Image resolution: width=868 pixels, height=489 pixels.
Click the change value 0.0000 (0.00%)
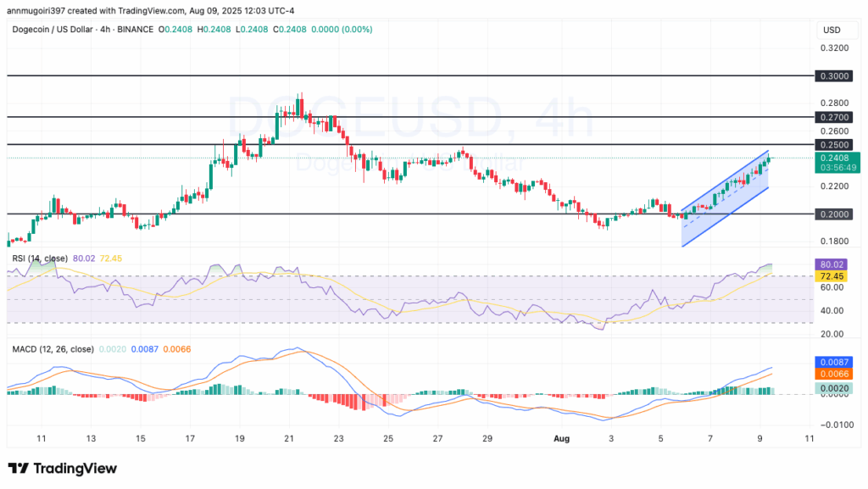pos(342,30)
